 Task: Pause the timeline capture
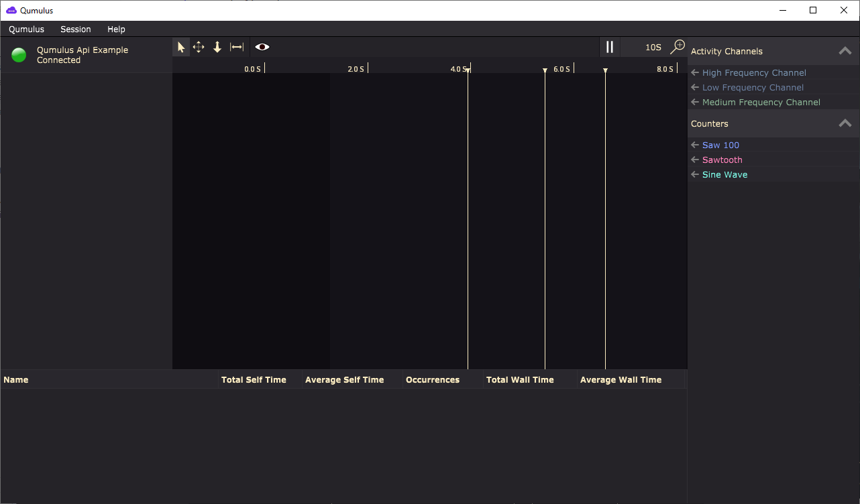pyautogui.click(x=610, y=47)
